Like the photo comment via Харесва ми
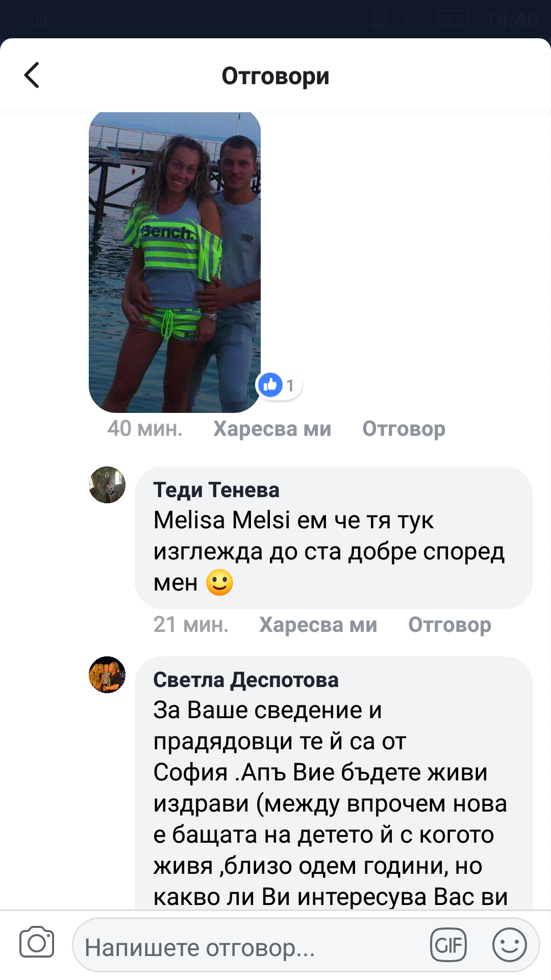 click(x=272, y=429)
